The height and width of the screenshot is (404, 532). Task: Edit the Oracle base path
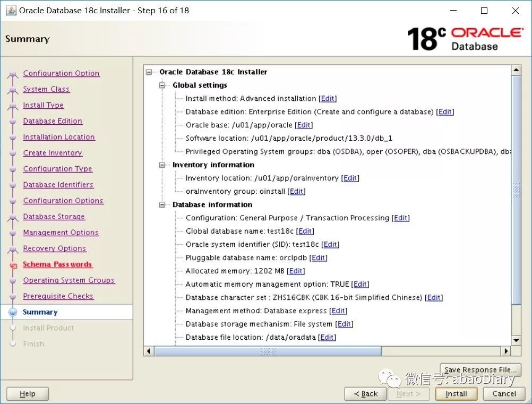pyautogui.click(x=304, y=125)
